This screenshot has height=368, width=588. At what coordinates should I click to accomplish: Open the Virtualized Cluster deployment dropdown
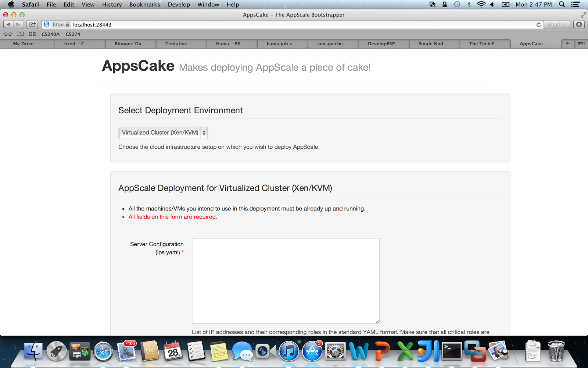click(x=163, y=133)
